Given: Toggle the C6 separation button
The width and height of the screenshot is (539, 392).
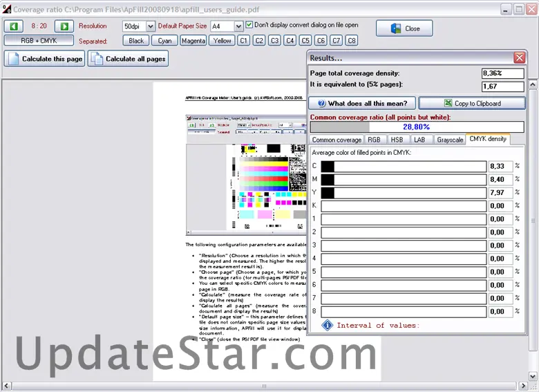Looking at the screenshot, I should point(321,41).
